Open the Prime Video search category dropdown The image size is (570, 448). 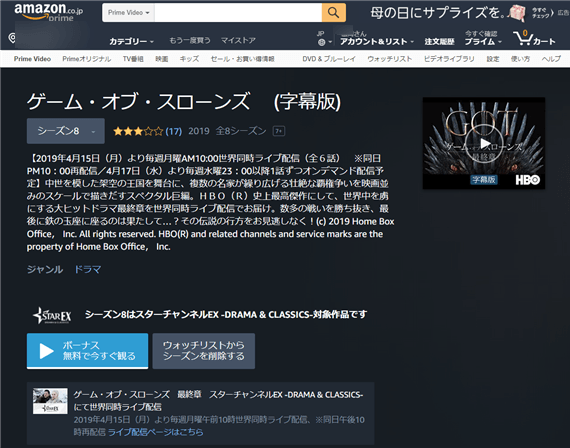[x=128, y=12]
